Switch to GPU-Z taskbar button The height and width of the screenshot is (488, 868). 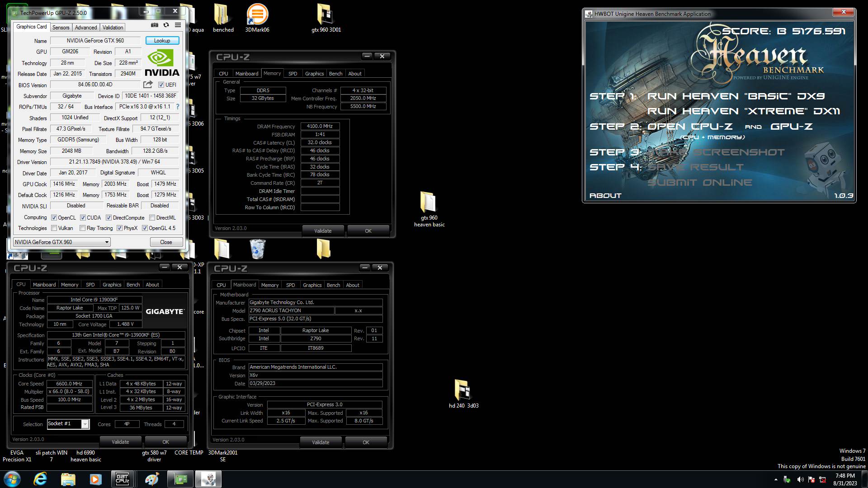pyautogui.click(x=180, y=479)
